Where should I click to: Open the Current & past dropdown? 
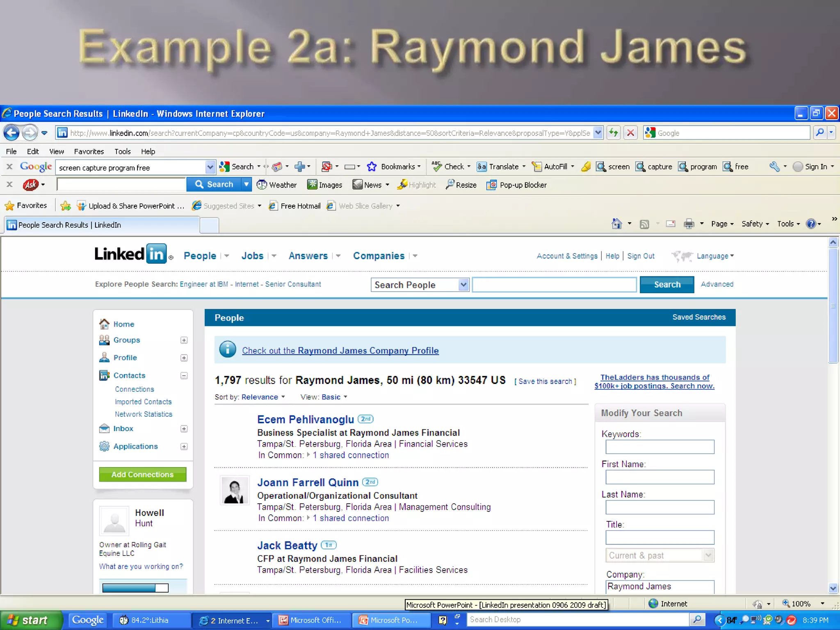tap(660, 555)
